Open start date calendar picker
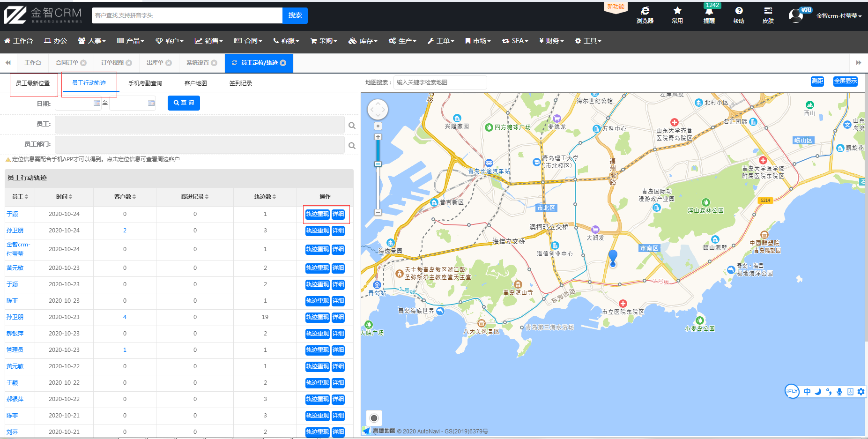Screen dimensions: 868x439 [x=97, y=103]
